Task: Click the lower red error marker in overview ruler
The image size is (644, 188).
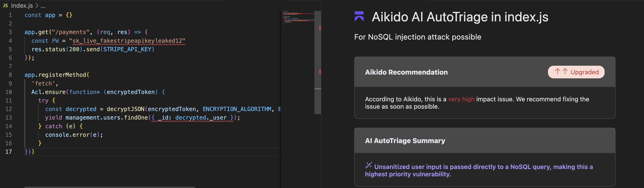Action: 320,72
